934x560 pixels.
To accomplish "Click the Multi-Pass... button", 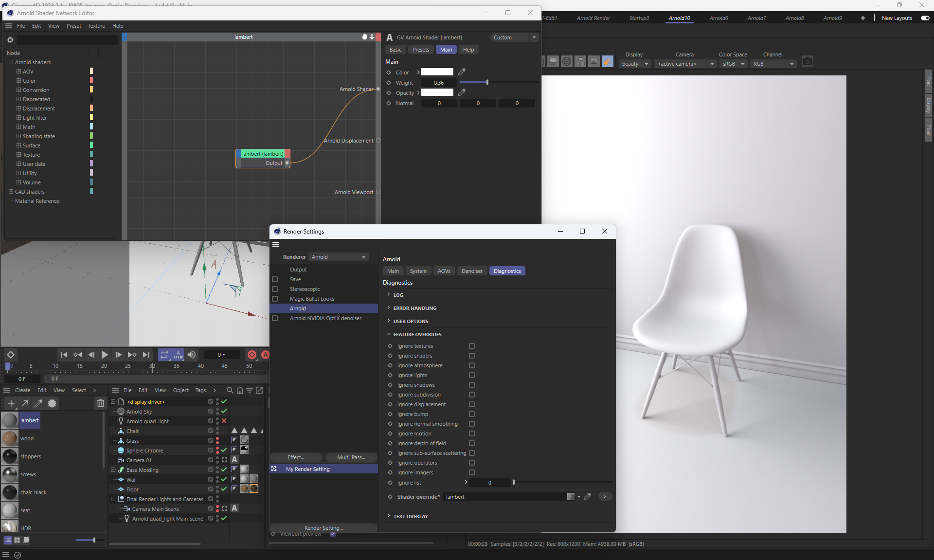I will (x=351, y=457).
